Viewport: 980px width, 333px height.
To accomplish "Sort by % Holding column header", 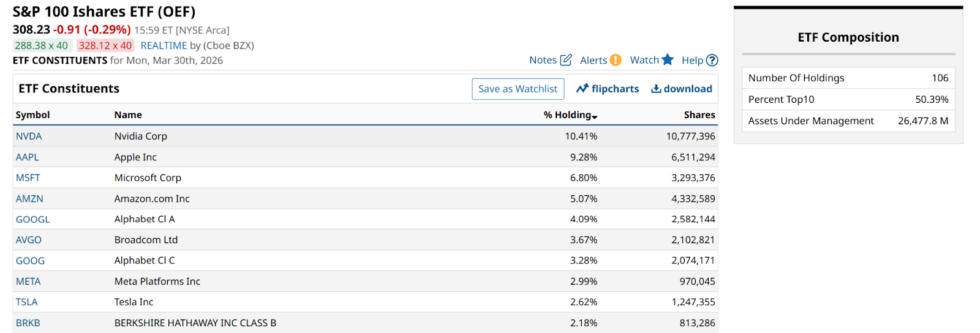I will click(x=567, y=115).
